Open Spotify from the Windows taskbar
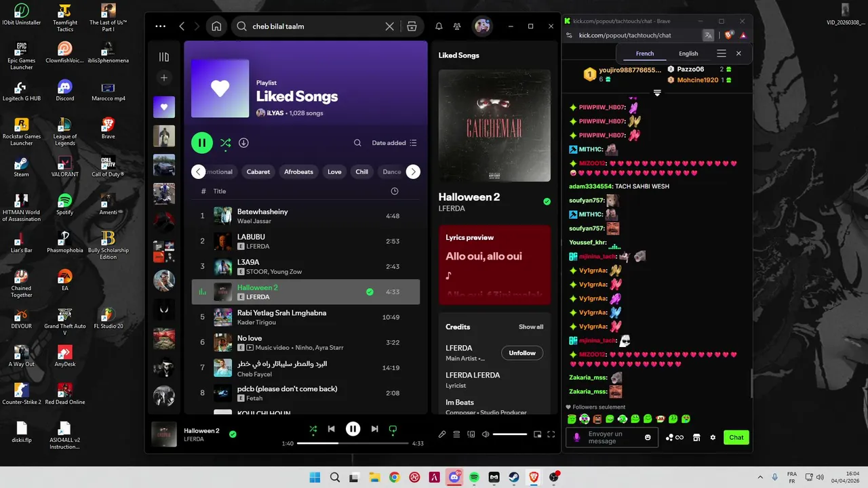Screen dimensions: 868x488 pyautogui.click(x=474, y=478)
